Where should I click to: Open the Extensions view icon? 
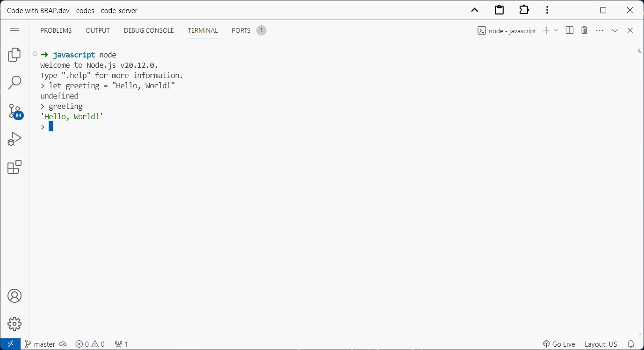pos(14,167)
